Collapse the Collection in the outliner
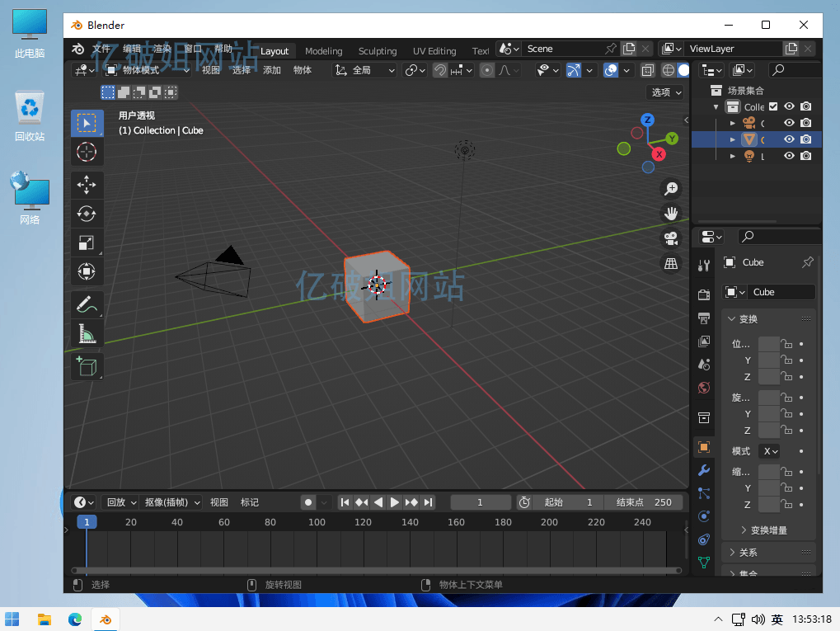The width and height of the screenshot is (840, 631). [x=716, y=106]
